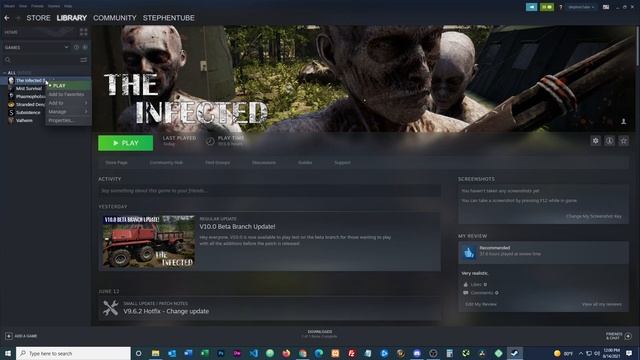The image size is (640, 360).
Task: Expand the Manage submenu
Action: pyautogui.click(x=68, y=111)
